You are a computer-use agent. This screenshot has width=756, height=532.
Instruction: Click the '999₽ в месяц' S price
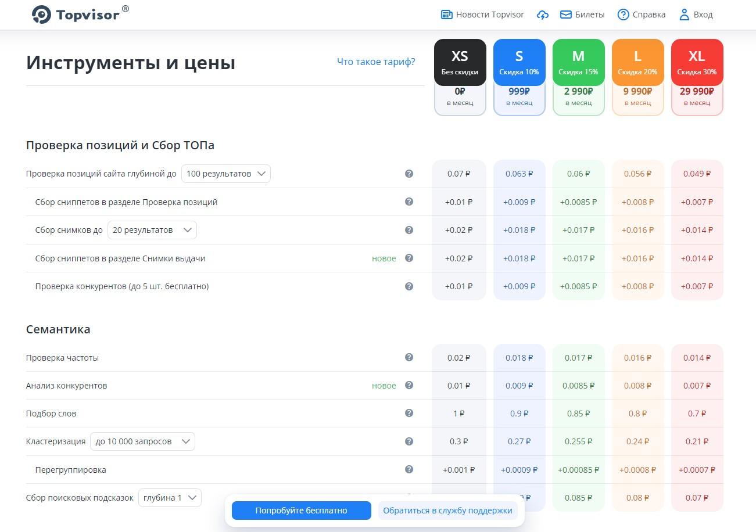519,96
